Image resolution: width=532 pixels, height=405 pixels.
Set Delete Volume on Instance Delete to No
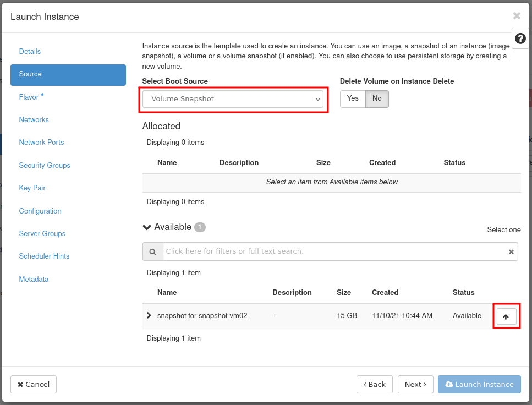[377, 98]
